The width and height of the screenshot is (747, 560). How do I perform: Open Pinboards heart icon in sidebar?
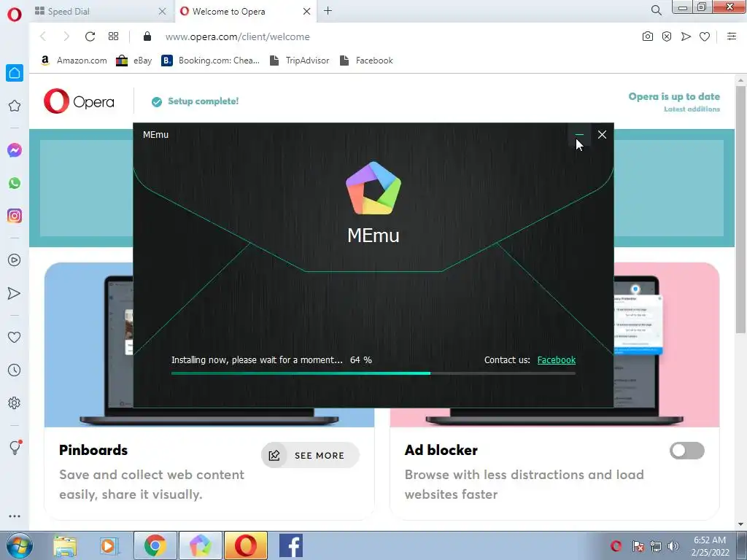(15, 337)
